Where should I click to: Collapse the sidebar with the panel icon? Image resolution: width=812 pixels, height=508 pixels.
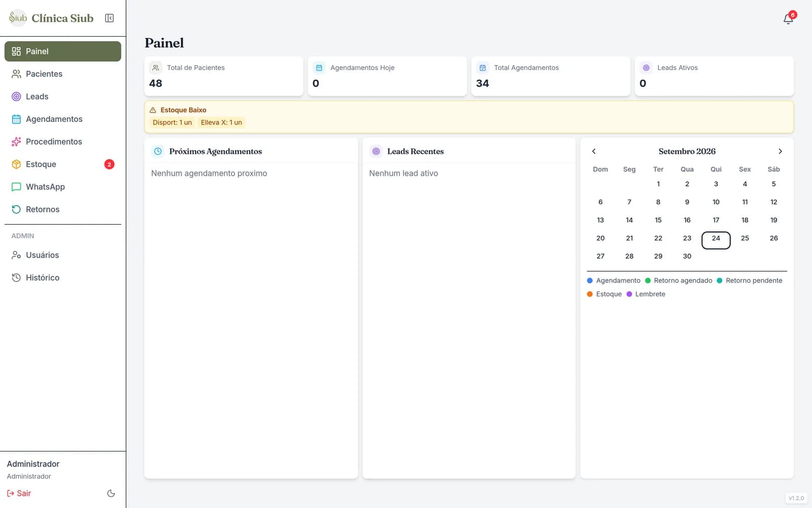pyautogui.click(x=109, y=18)
